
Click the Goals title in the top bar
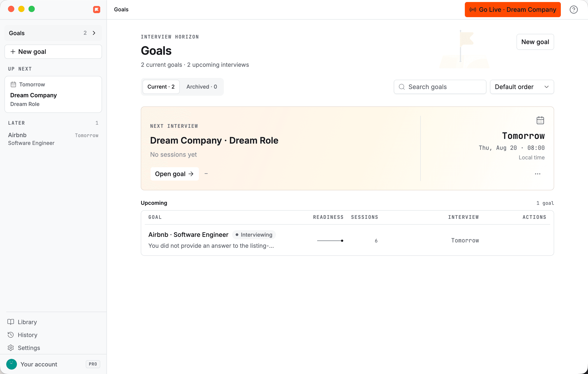click(121, 10)
